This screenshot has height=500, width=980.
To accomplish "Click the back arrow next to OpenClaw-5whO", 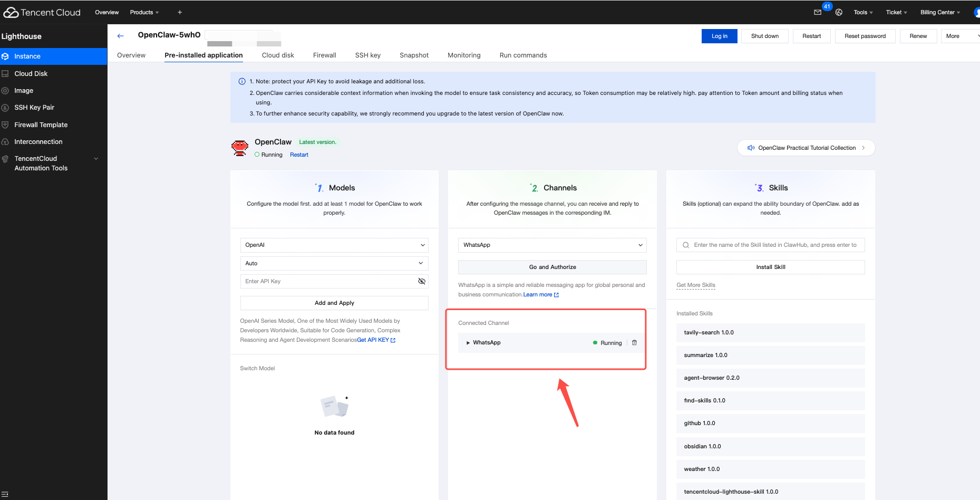I will coord(120,36).
